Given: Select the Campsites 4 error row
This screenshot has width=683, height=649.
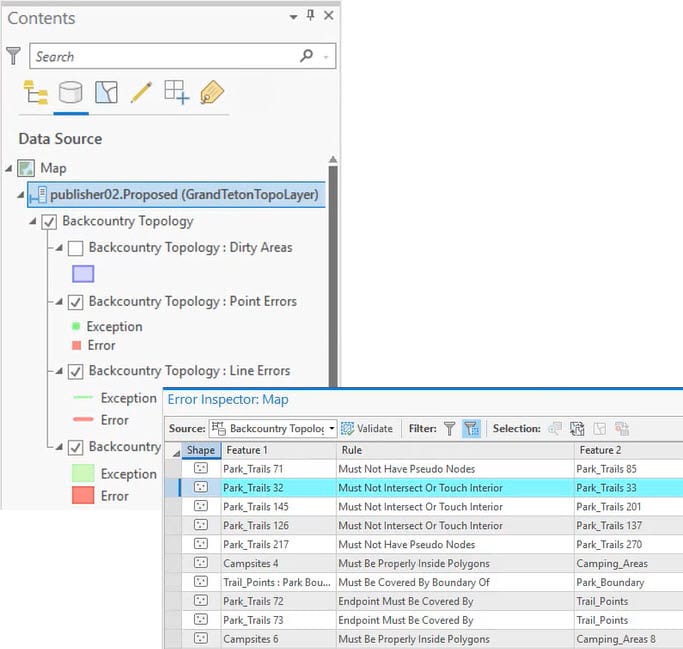Looking at the screenshot, I should point(424,563).
